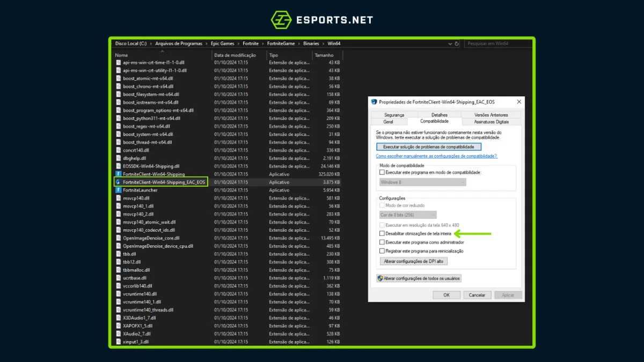Open the Cor de 8 bits dropdown
644x362 pixels.
point(408,215)
